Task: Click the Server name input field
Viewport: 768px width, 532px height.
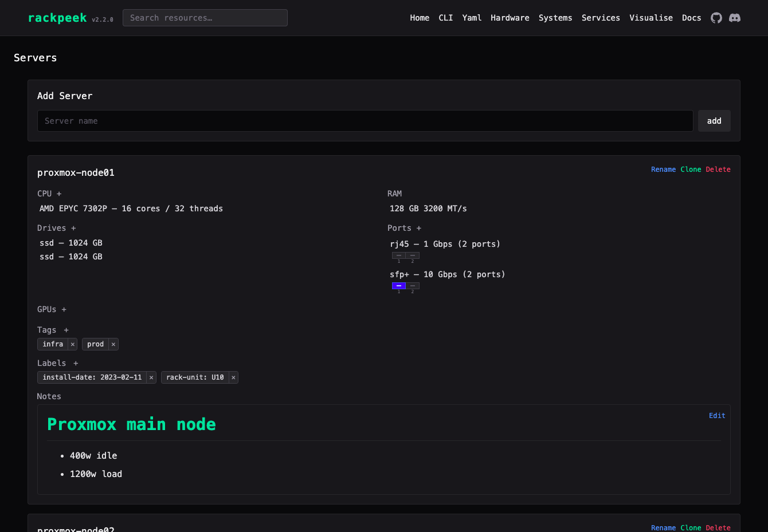Action: tap(365, 121)
